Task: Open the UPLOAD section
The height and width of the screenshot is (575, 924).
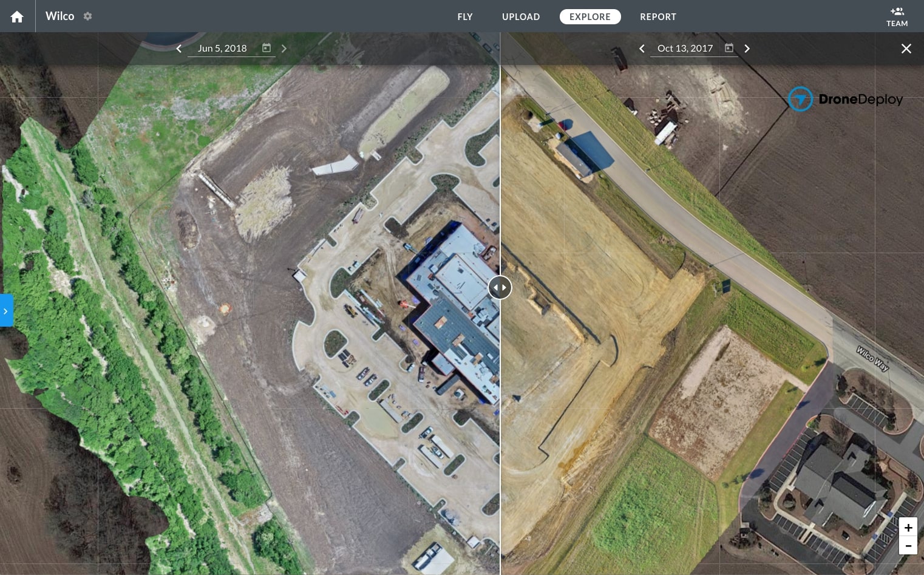Action: tap(521, 17)
